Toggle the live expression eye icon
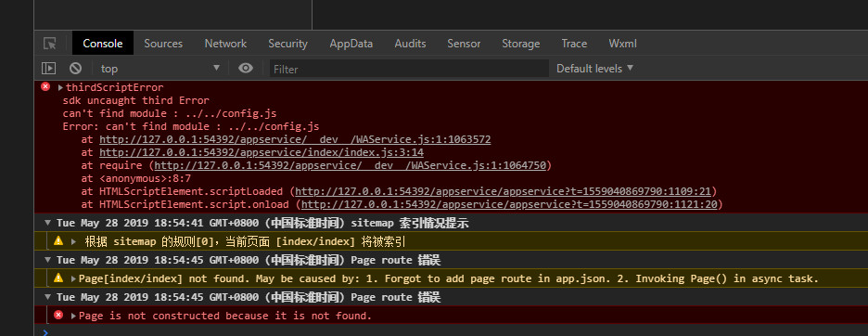868x336 pixels. (246, 68)
